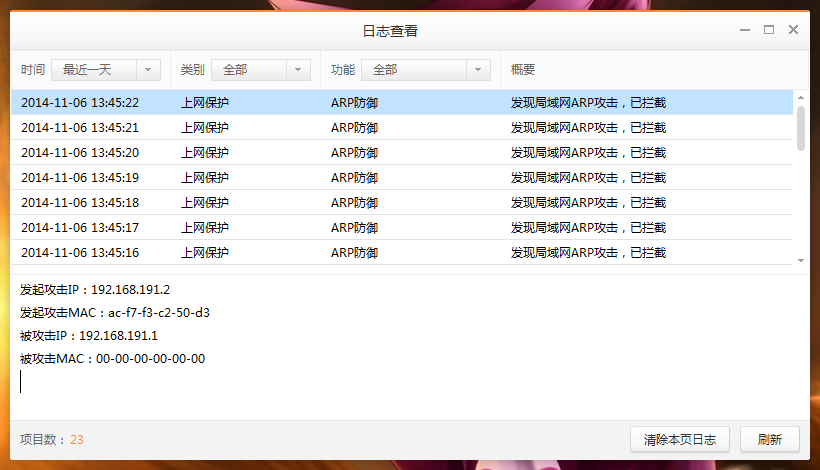Minimize the 日志查看 window
Image resolution: width=820 pixels, height=470 pixels.
(x=745, y=30)
